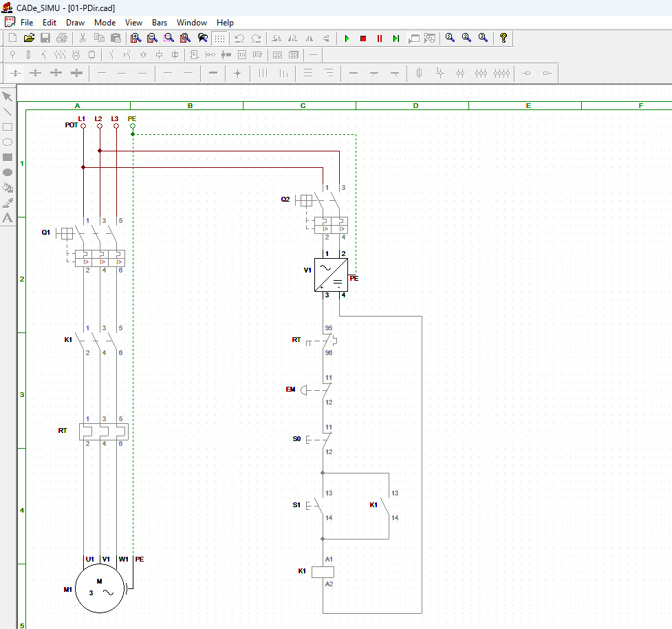This screenshot has width=672, height=629.
Task: Open the Draw menu
Action: pos(75,23)
